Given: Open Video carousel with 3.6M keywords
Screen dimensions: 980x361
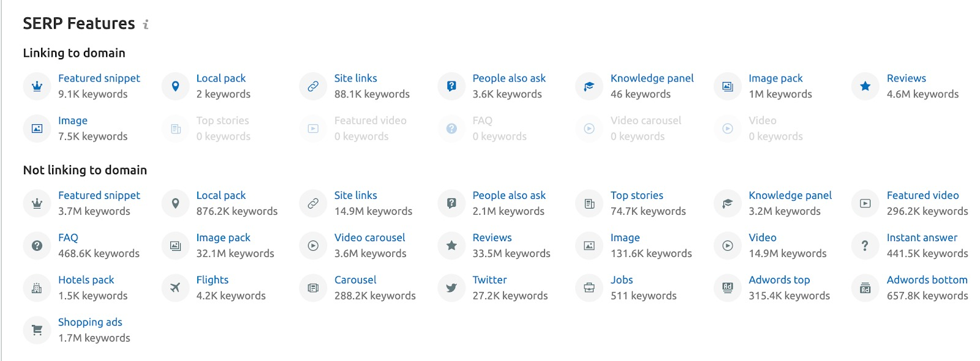Looking at the screenshot, I should point(369,237).
